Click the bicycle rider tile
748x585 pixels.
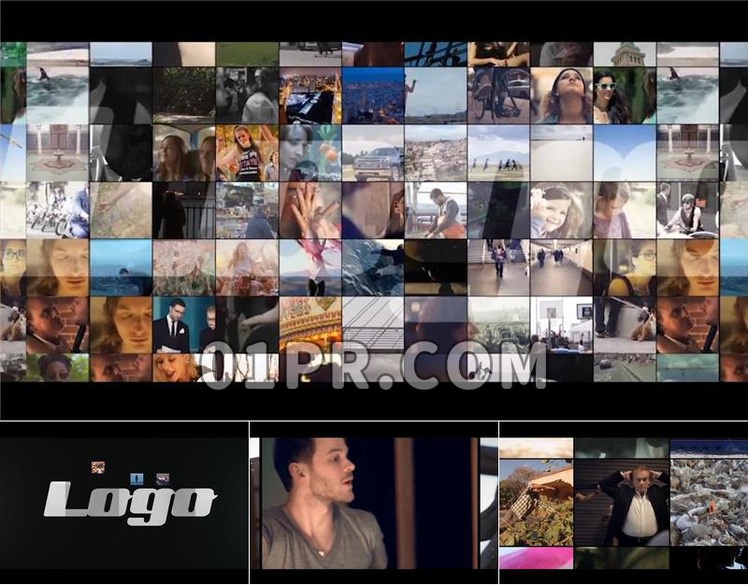tap(499, 95)
